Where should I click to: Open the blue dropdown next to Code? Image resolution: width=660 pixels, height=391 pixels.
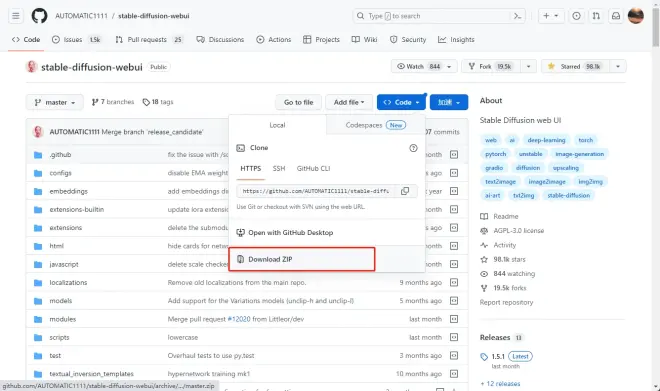[x=449, y=102]
